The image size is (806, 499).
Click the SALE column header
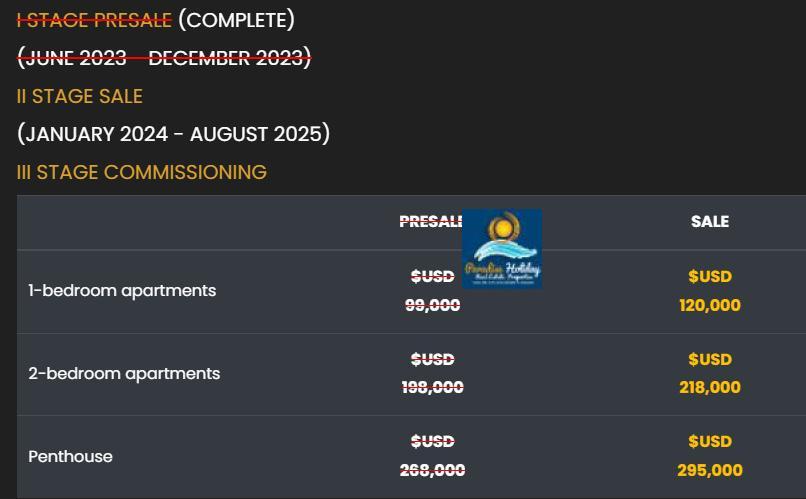(x=710, y=222)
